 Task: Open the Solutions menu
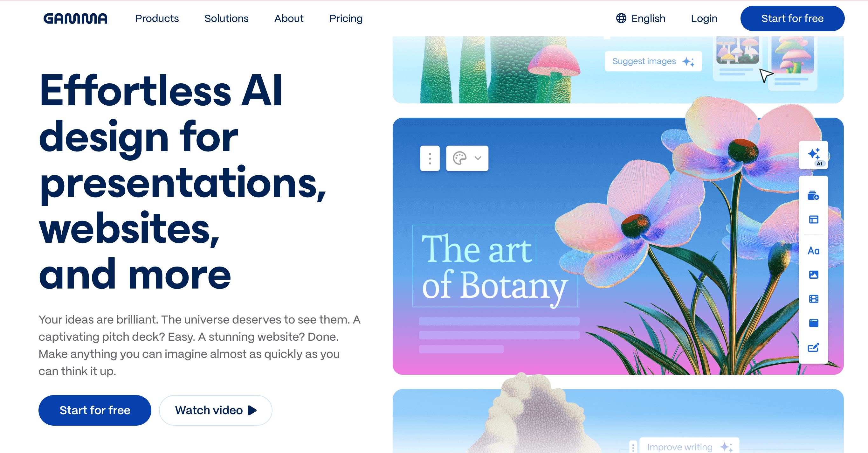tap(226, 18)
